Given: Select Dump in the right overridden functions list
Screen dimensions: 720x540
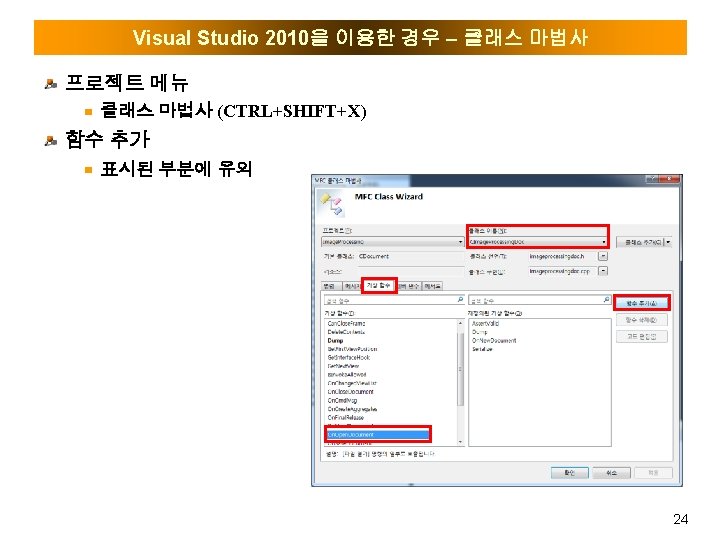Looking at the screenshot, I should (x=479, y=332).
